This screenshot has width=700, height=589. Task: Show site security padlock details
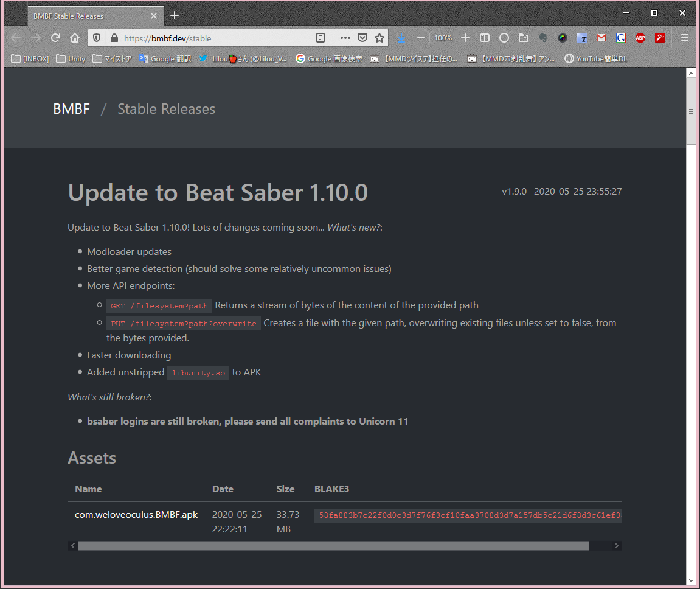(114, 38)
